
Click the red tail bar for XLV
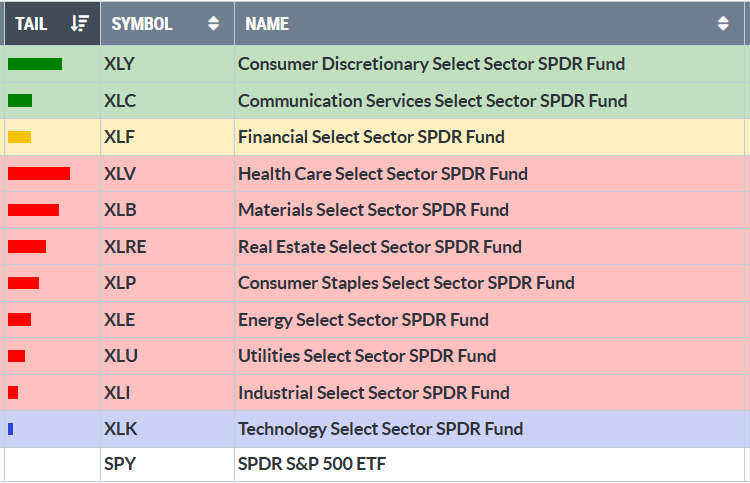click(39, 174)
